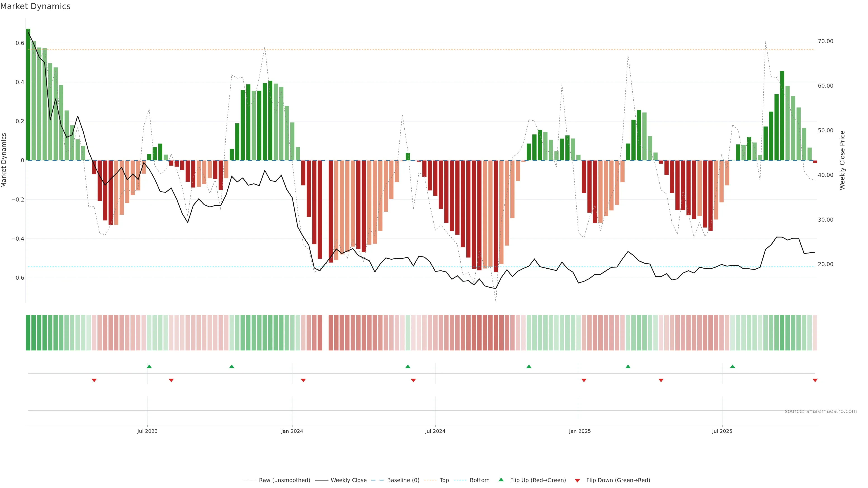868x488 pixels.
Task: Click red Flip Down triangle just after Jan 2024
Action: (303, 380)
